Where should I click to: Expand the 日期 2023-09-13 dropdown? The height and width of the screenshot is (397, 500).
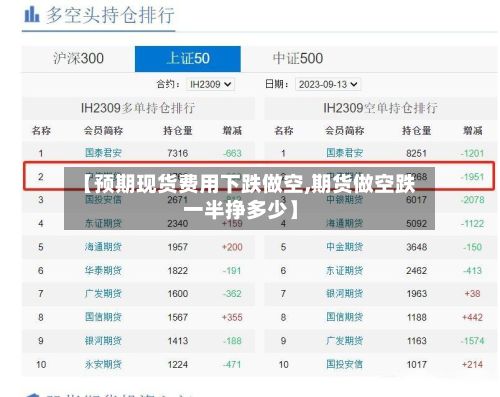point(328,84)
